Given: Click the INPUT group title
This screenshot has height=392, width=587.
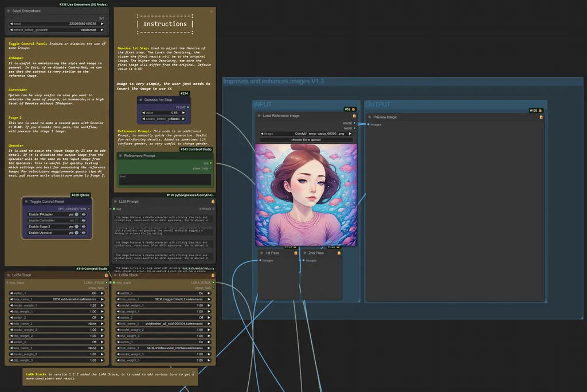Looking at the screenshot, I should (x=263, y=104).
